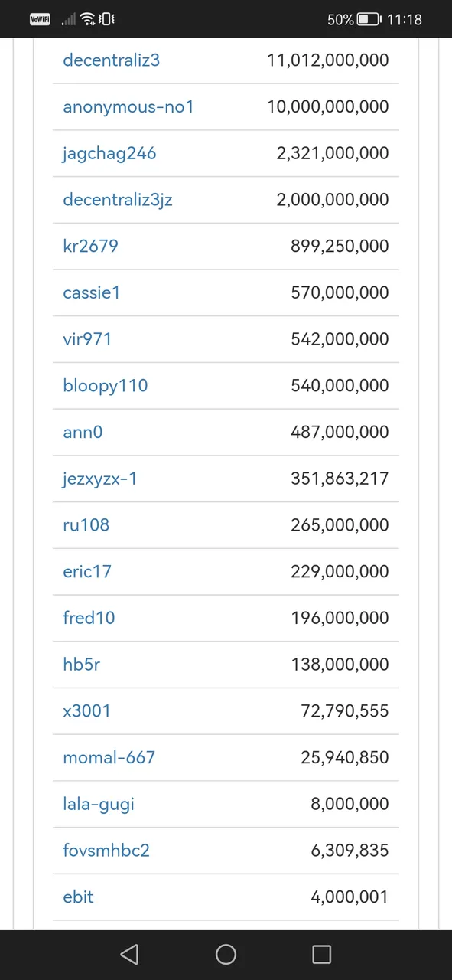
Task: Tap the battery icon in status bar
Action: click(x=369, y=19)
